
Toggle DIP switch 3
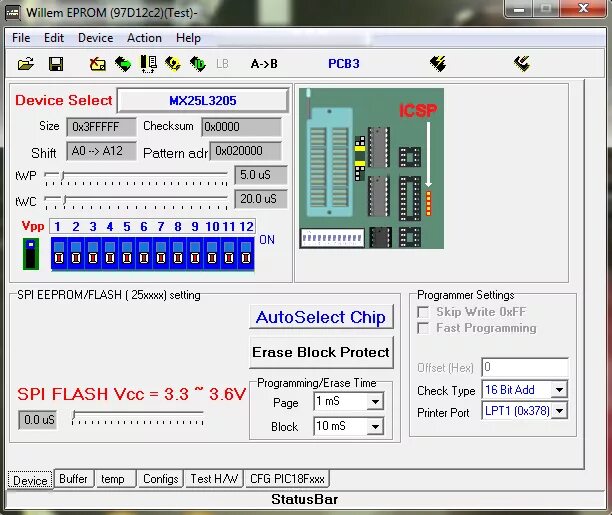click(x=93, y=253)
